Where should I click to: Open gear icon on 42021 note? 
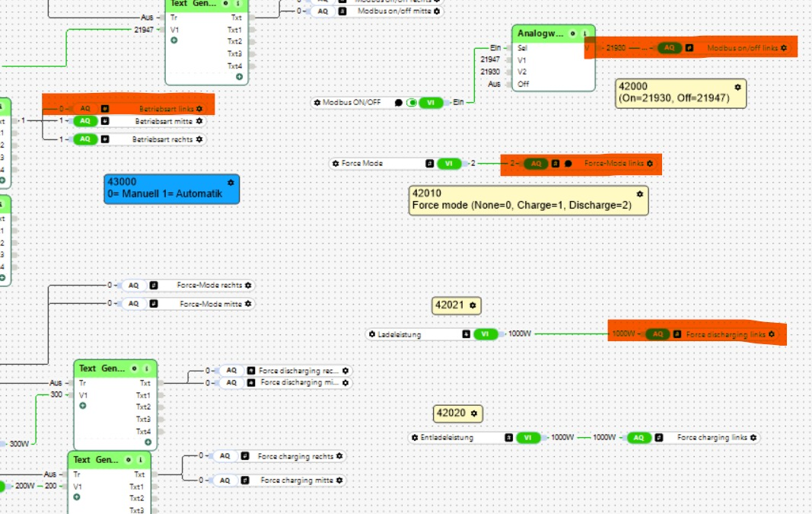click(473, 305)
